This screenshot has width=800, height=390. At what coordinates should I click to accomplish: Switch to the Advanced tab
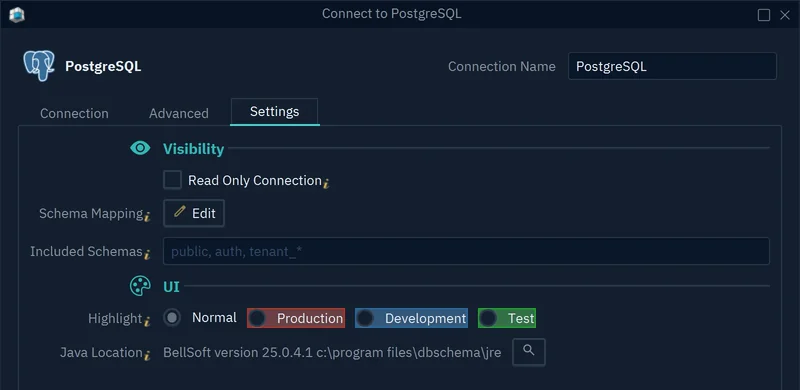(179, 113)
